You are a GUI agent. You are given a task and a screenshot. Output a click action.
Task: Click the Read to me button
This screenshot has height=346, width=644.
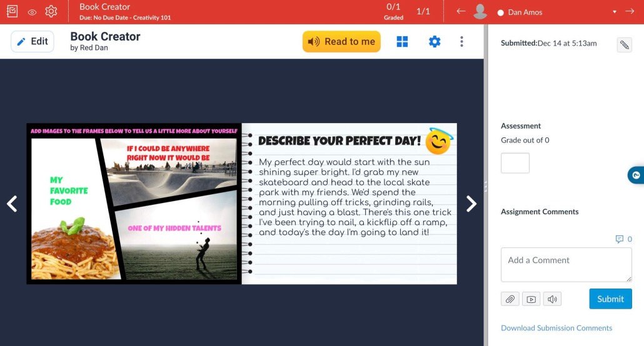[x=341, y=41]
